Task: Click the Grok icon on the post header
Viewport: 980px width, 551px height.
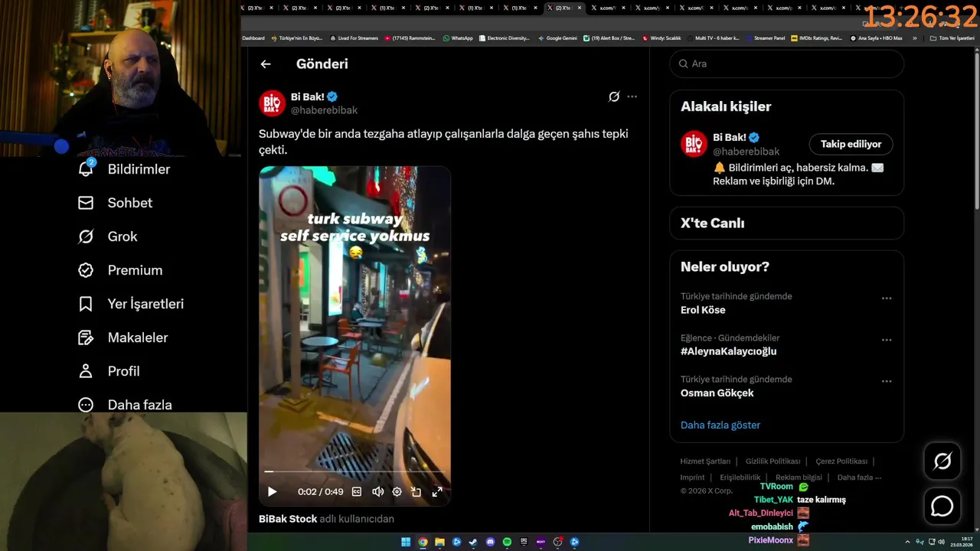Action: point(614,96)
